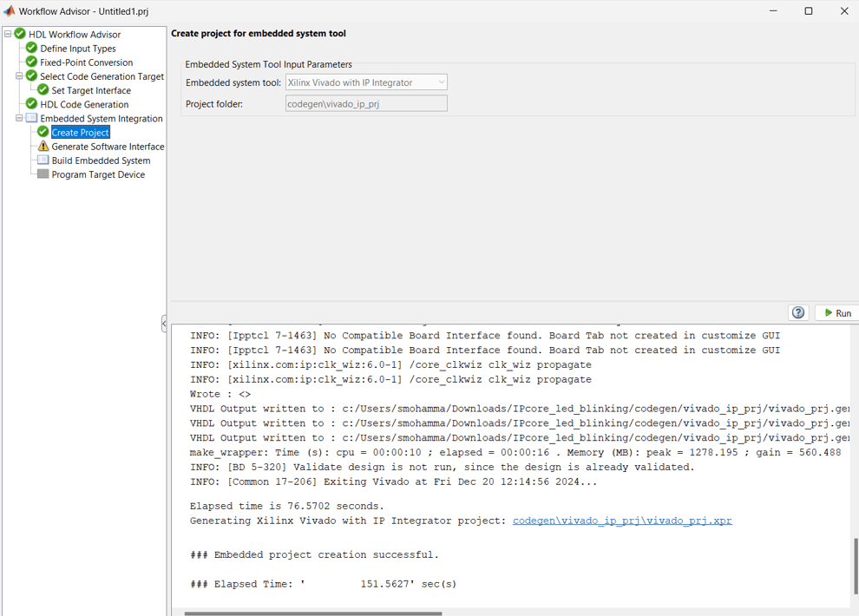Collapse the Select Code Generation Target node
Image resolution: width=859 pixels, height=616 pixels.
[x=19, y=76]
